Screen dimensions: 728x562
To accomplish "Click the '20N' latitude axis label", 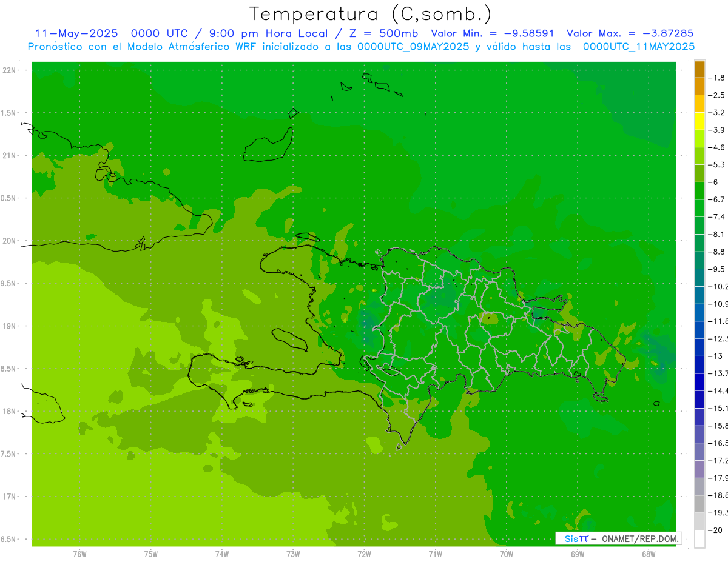I will point(9,241).
